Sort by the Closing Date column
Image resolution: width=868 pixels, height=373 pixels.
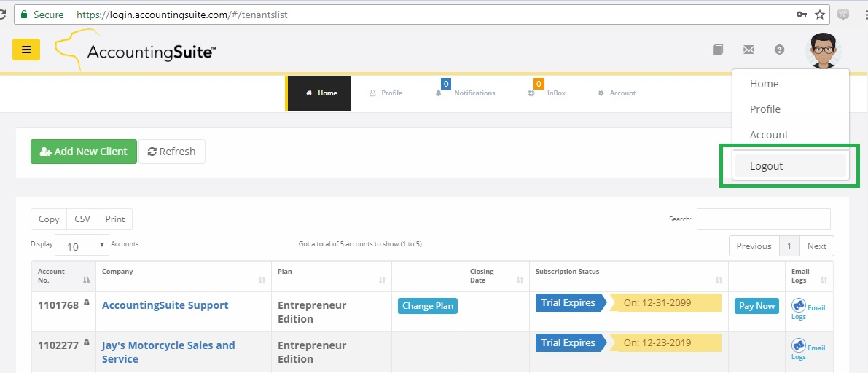(x=496, y=275)
